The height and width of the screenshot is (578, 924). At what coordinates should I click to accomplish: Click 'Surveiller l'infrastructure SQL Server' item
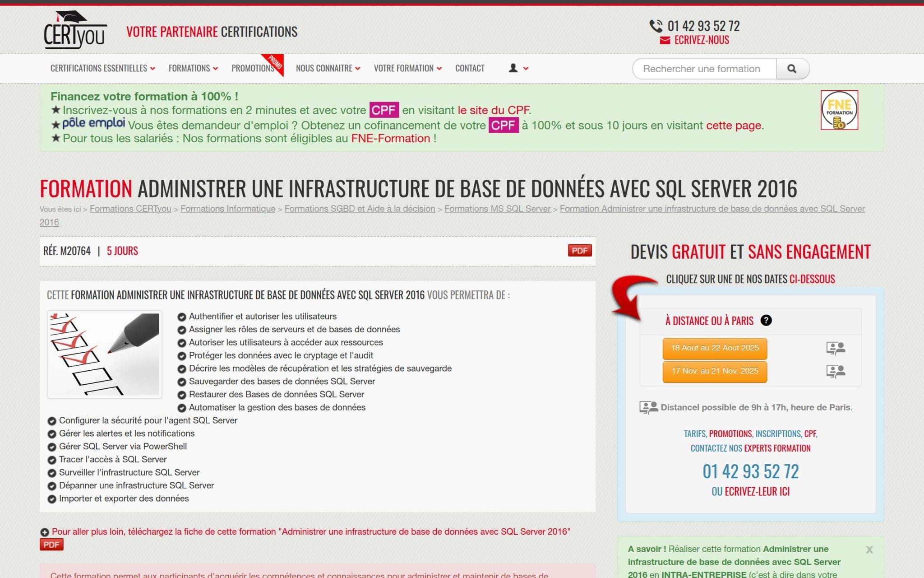(x=129, y=472)
